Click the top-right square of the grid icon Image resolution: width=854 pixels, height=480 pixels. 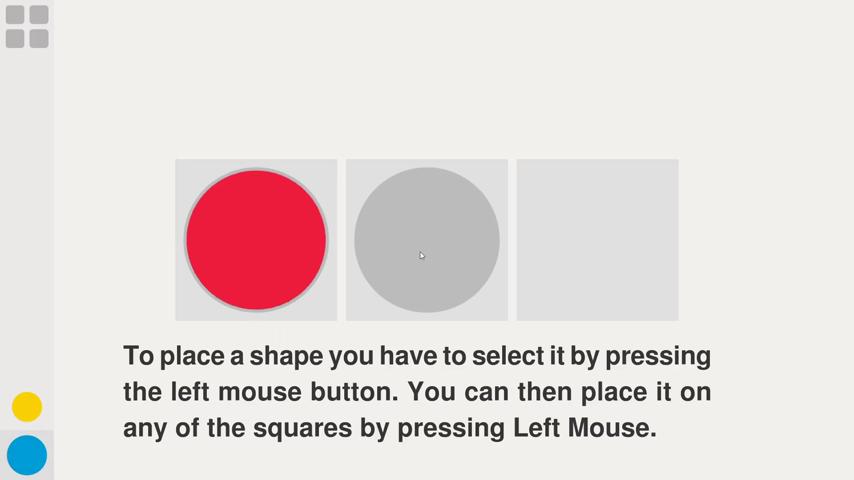(39, 15)
